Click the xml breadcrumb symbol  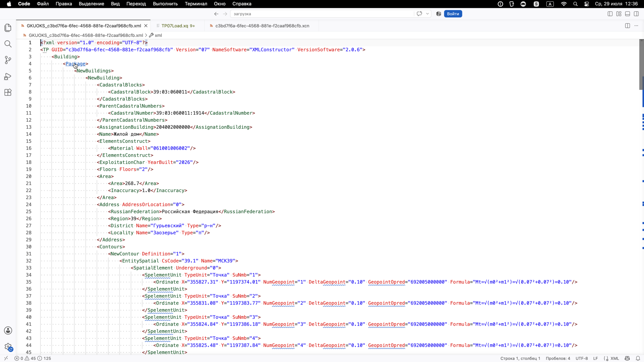point(158,35)
